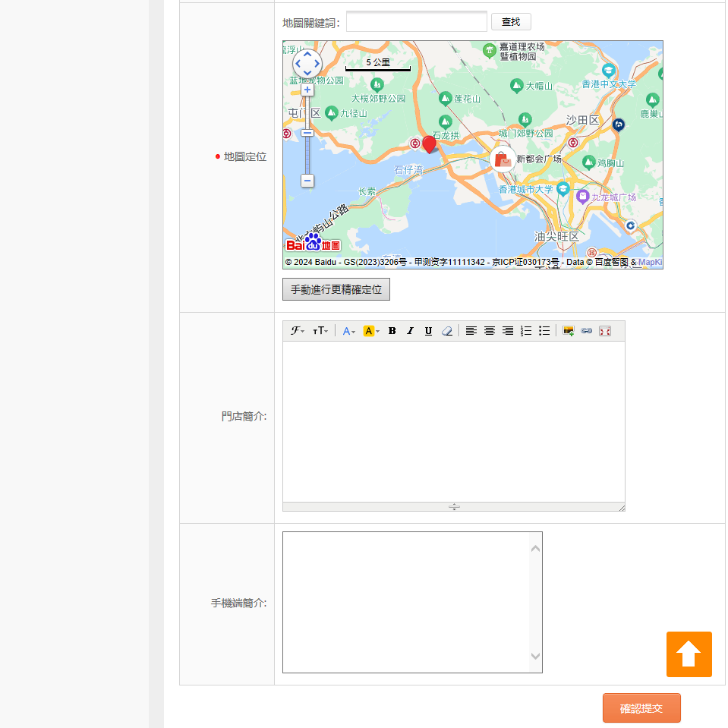Center-align the editor text
The height and width of the screenshot is (728, 728).
click(490, 331)
